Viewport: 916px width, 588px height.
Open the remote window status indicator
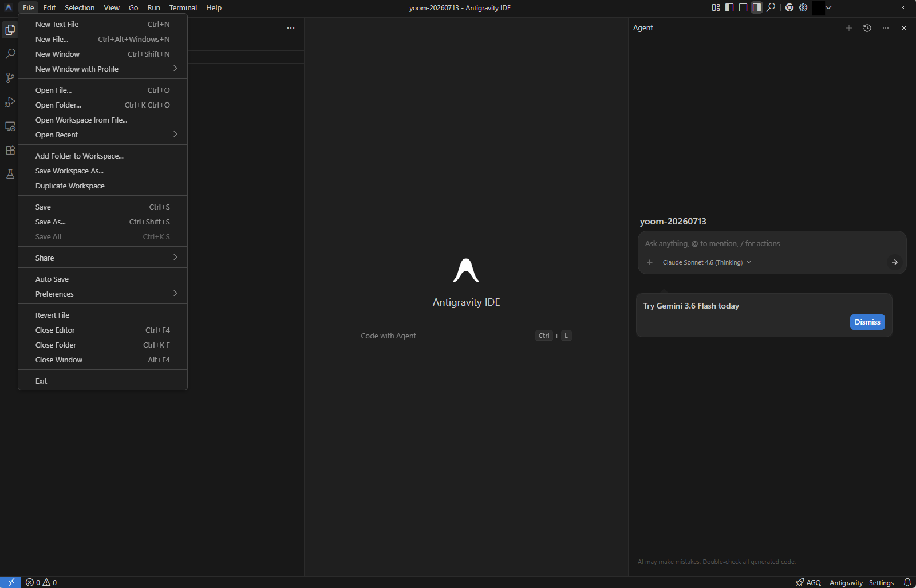[10, 582]
